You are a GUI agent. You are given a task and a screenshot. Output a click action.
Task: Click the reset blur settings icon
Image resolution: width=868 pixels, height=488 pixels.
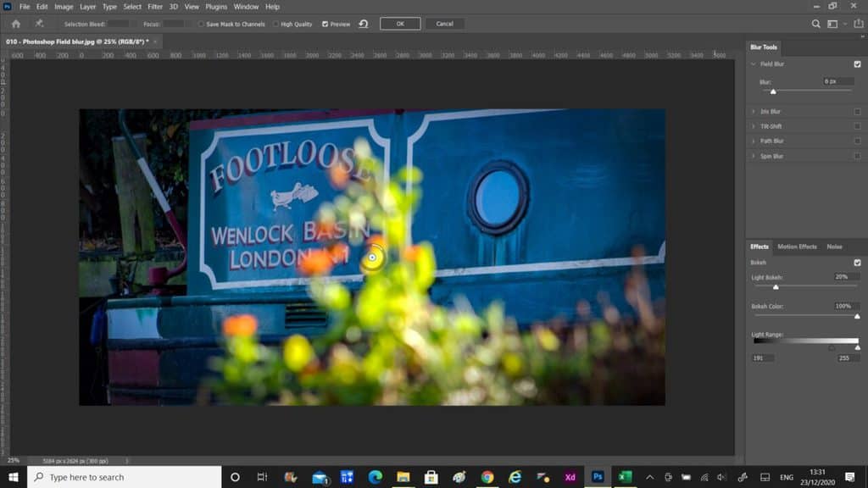pyautogui.click(x=363, y=24)
